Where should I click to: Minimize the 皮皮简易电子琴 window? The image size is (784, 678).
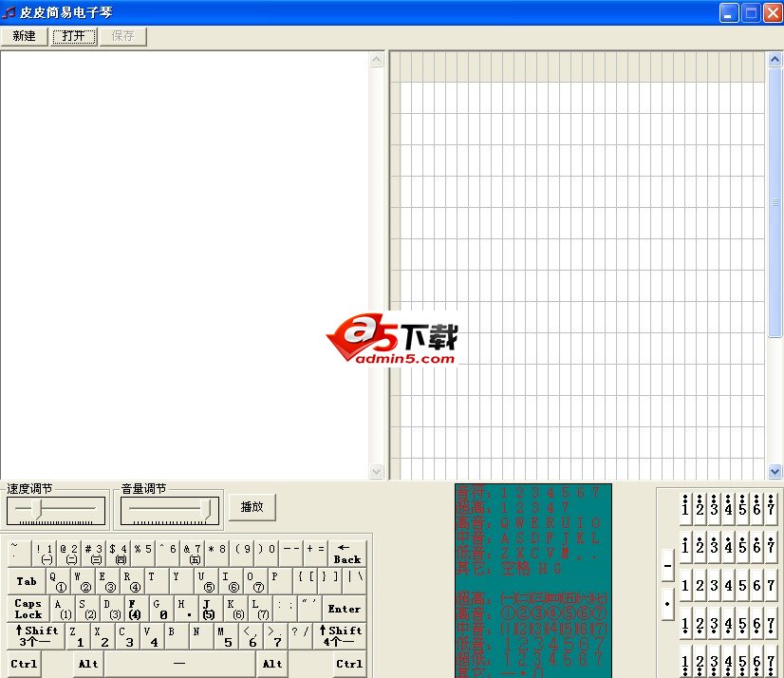[x=729, y=12]
